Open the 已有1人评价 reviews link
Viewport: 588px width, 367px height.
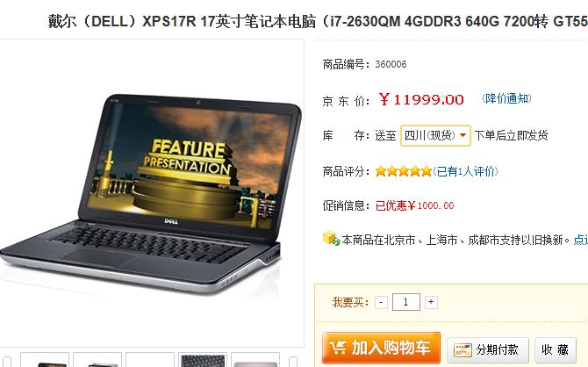(x=465, y=171)
